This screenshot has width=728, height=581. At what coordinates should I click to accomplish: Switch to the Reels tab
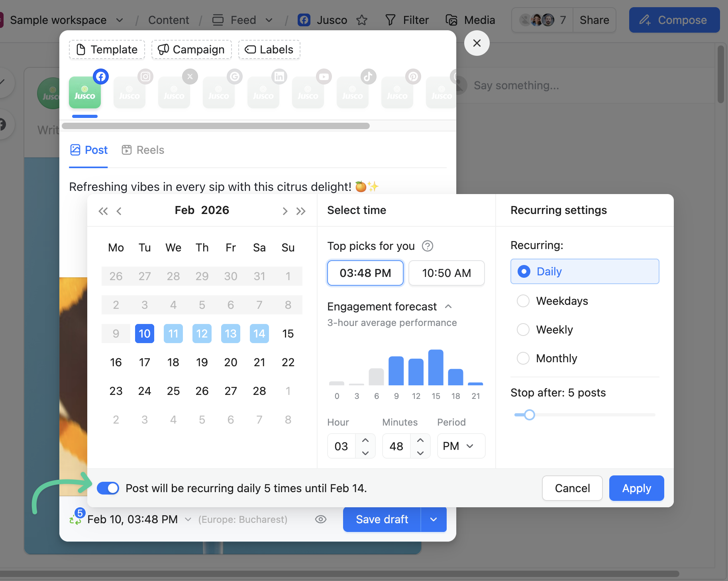143,150
